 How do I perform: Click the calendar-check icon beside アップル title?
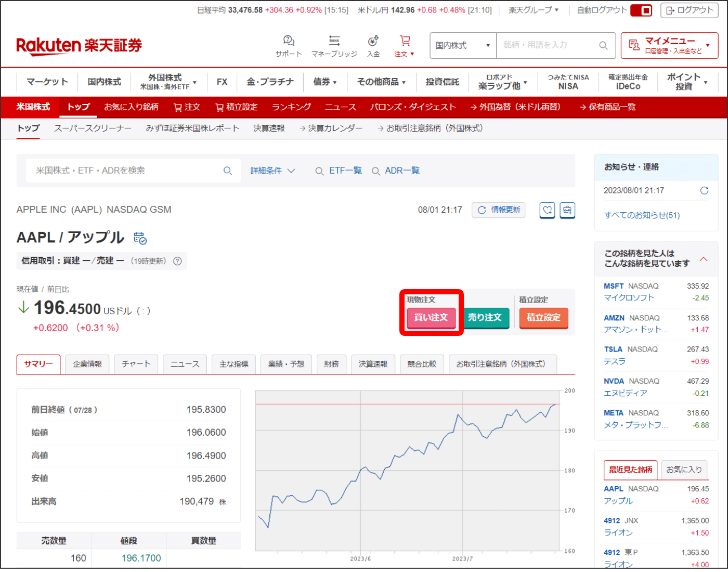140,238
